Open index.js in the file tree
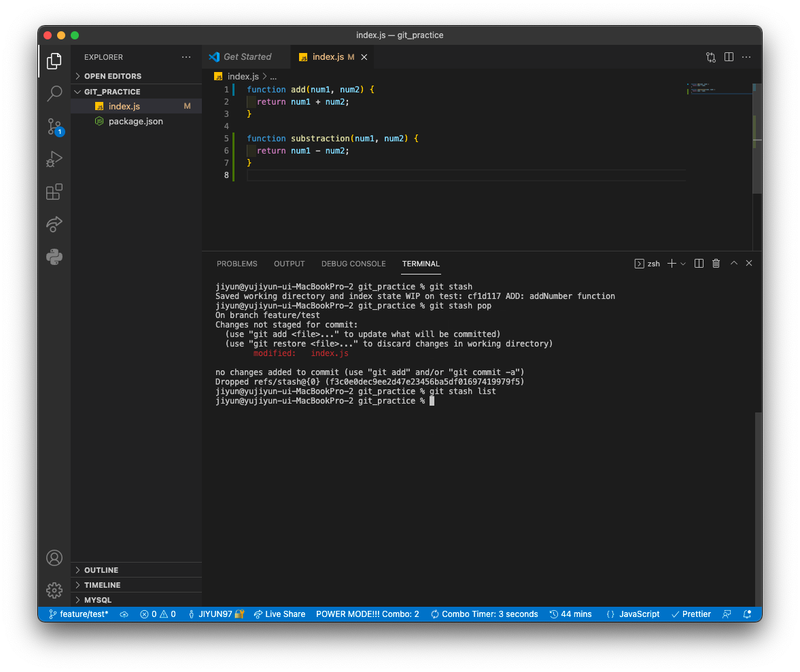Screen dimensions: 800x672 pos(136,106)
